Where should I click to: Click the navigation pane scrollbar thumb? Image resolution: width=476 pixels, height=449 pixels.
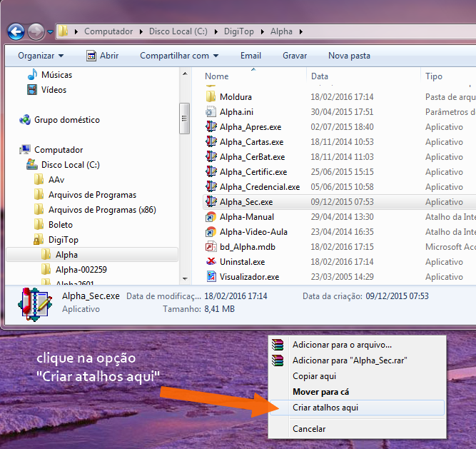coord(184,118)
